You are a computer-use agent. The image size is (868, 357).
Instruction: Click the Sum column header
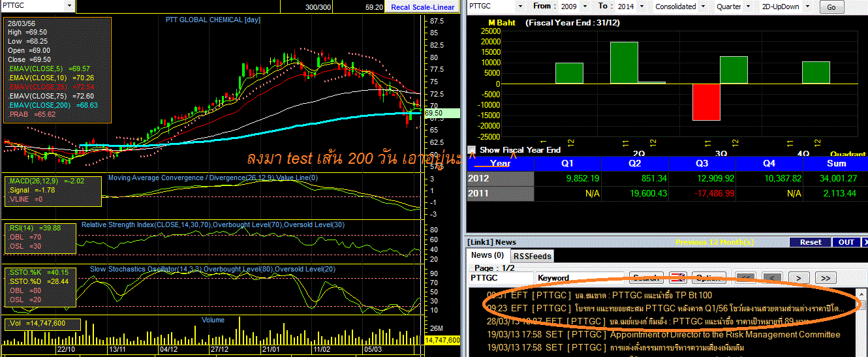[836, 163]
